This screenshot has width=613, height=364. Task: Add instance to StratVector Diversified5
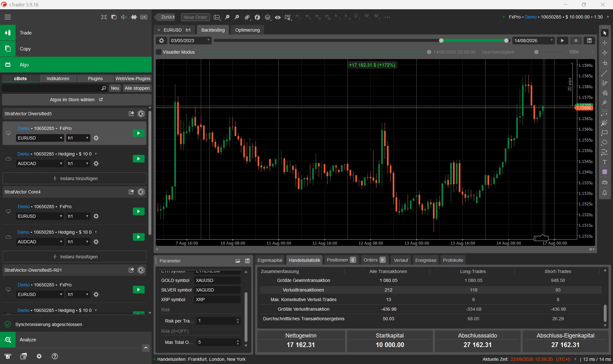(75, 178)
